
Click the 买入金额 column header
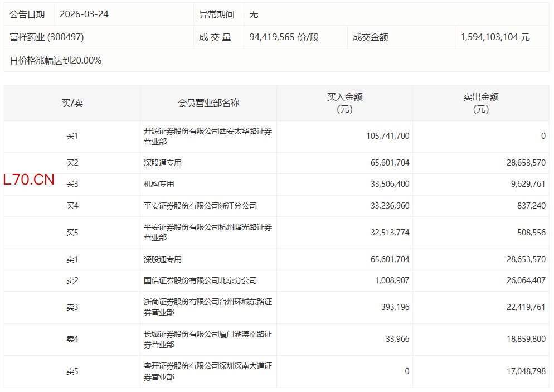point(344,103)
